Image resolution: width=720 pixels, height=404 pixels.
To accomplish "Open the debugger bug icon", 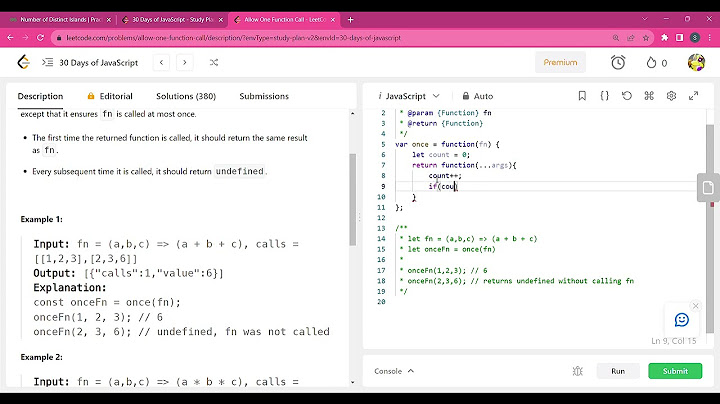I will coord(578,371).
